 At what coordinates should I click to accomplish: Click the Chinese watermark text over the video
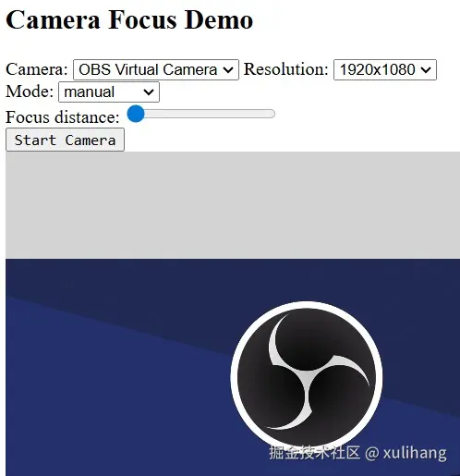point(314,452)
